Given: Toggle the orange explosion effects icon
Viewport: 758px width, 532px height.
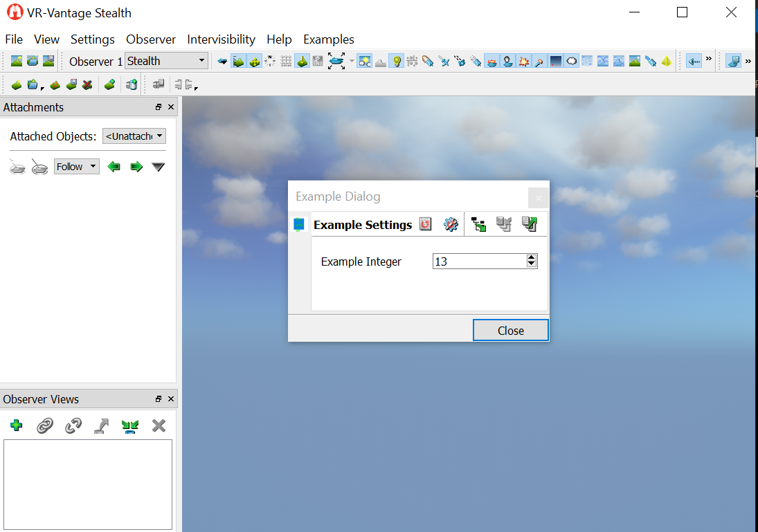Looking at the screenshot, I should click(x=523, y=62).
